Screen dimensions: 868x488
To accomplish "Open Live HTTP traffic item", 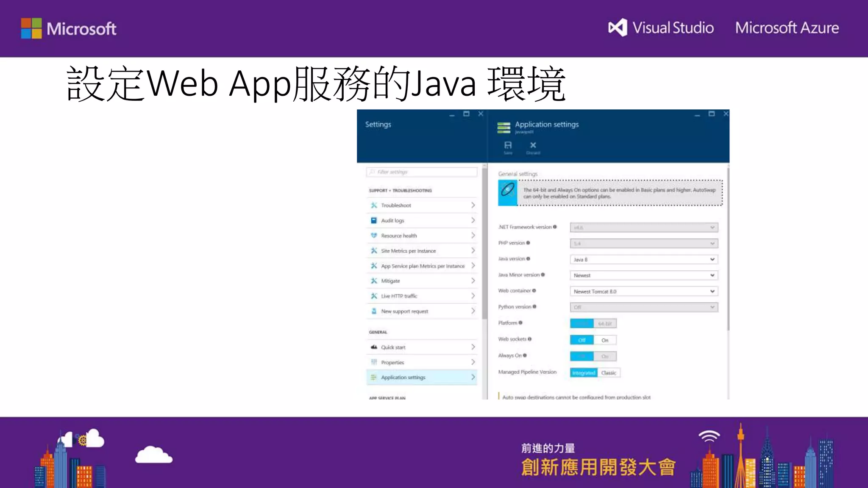I will [422, 296].
